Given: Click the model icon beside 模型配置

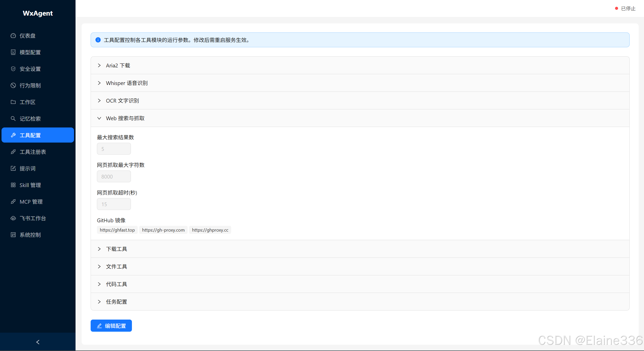Looking at the screenshot, I should [x=13, y=52].
